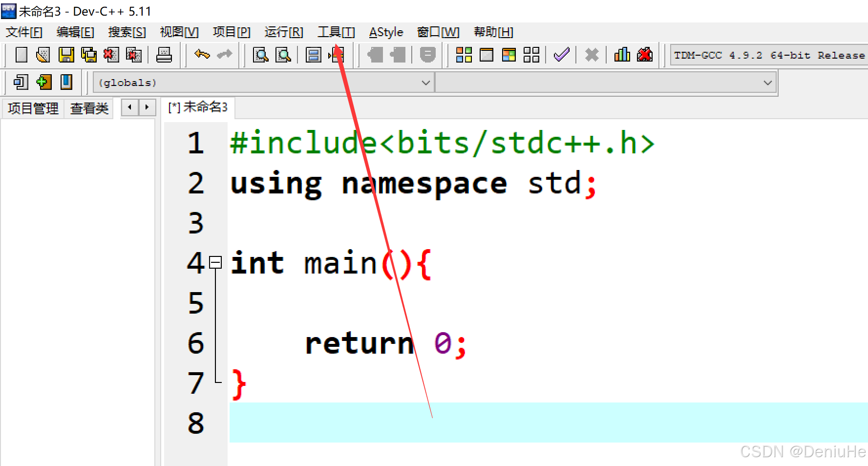The image size is (868, 466).
Task: Click the highlighted empty line 8 in editor
Action: point(548,423)
